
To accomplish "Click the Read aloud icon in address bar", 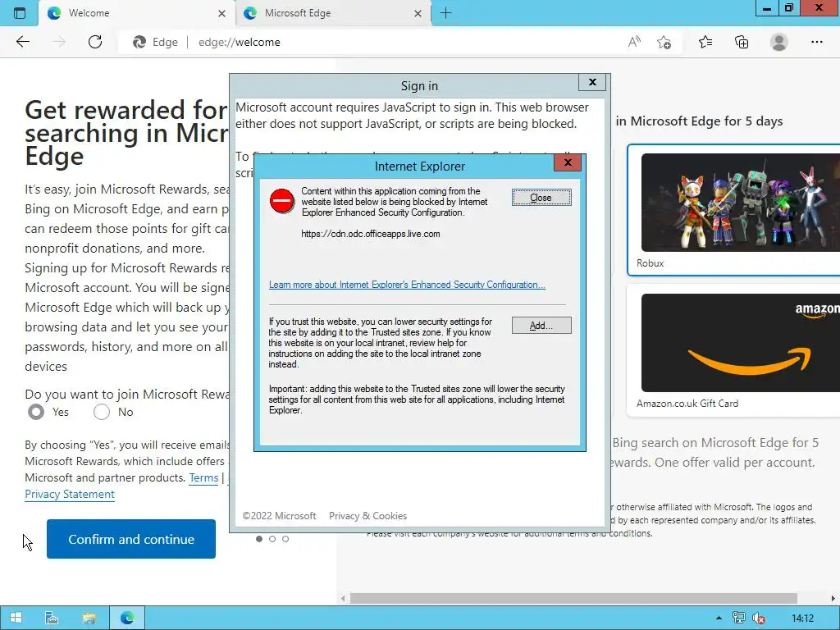I will (634, 42).
